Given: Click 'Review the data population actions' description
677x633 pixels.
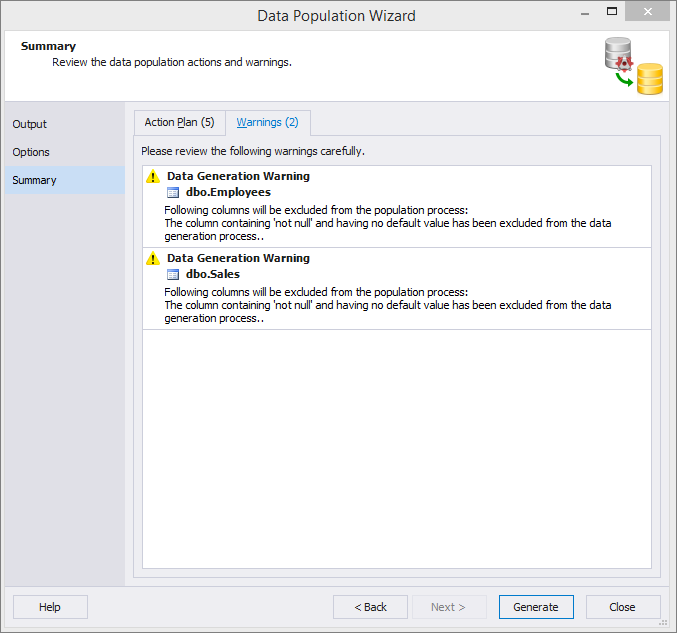Looking at the screenshot, I should 172,62.
